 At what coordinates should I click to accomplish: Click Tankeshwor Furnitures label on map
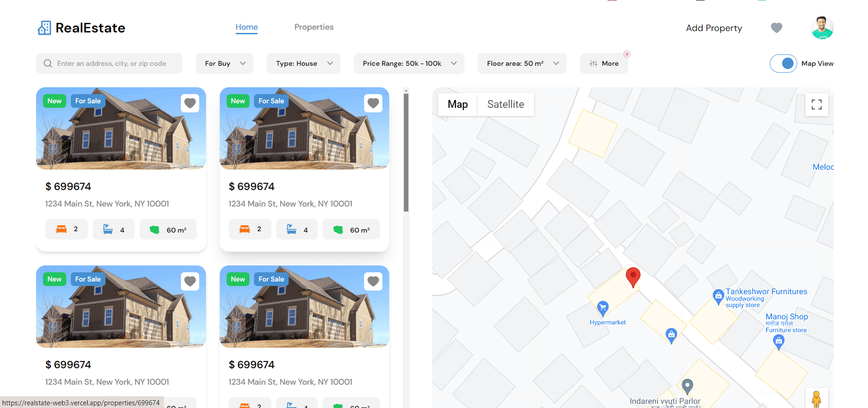click(x=766, y=291)
